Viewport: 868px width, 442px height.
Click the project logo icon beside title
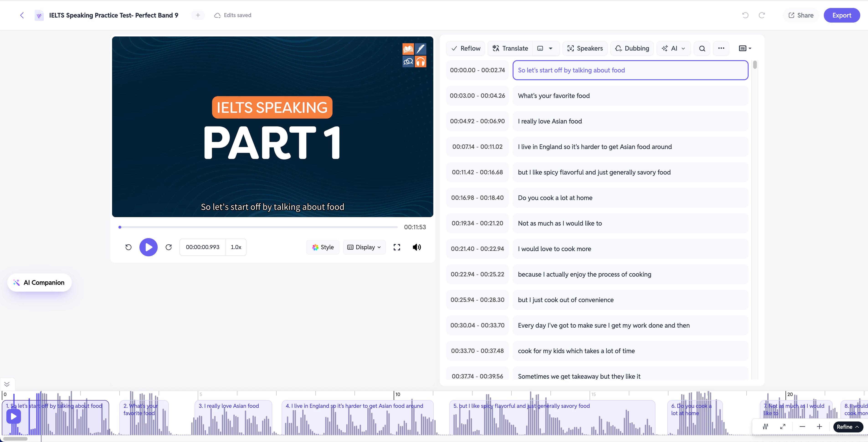click(x=39, y=15)
